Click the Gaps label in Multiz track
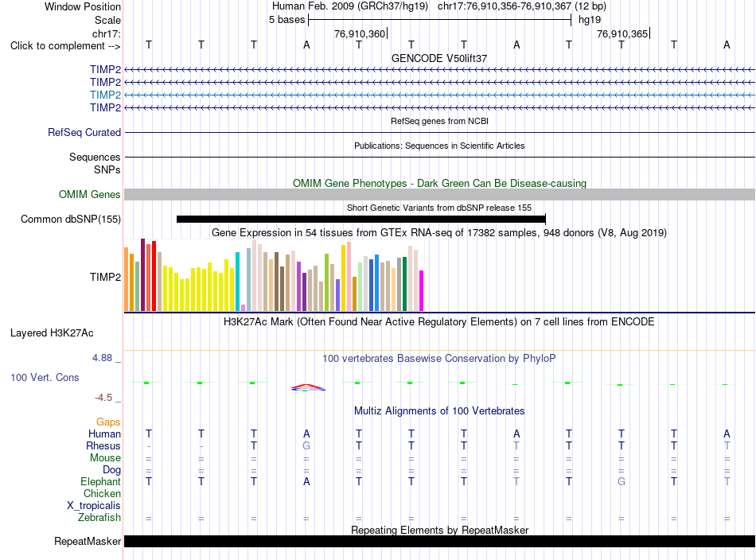 108,422
